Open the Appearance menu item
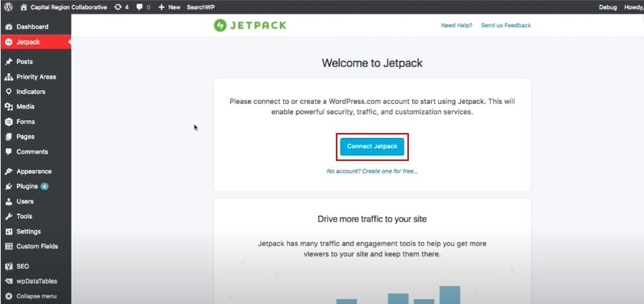 click(34, 172)
